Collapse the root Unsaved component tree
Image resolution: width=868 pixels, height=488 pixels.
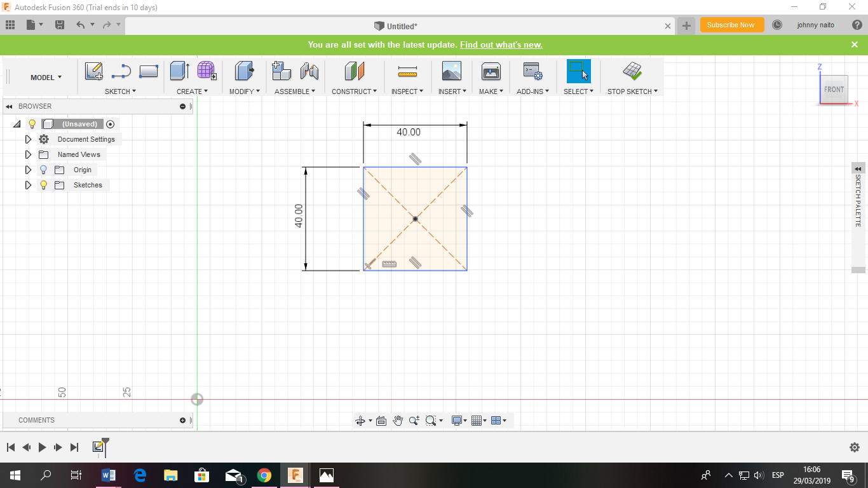point(17,124)
